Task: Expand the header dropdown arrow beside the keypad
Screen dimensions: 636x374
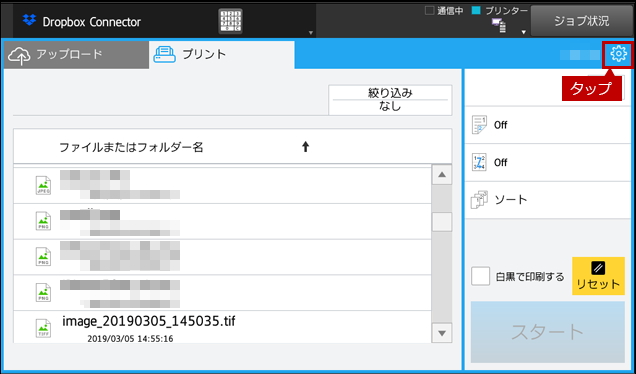Action: 311,32
